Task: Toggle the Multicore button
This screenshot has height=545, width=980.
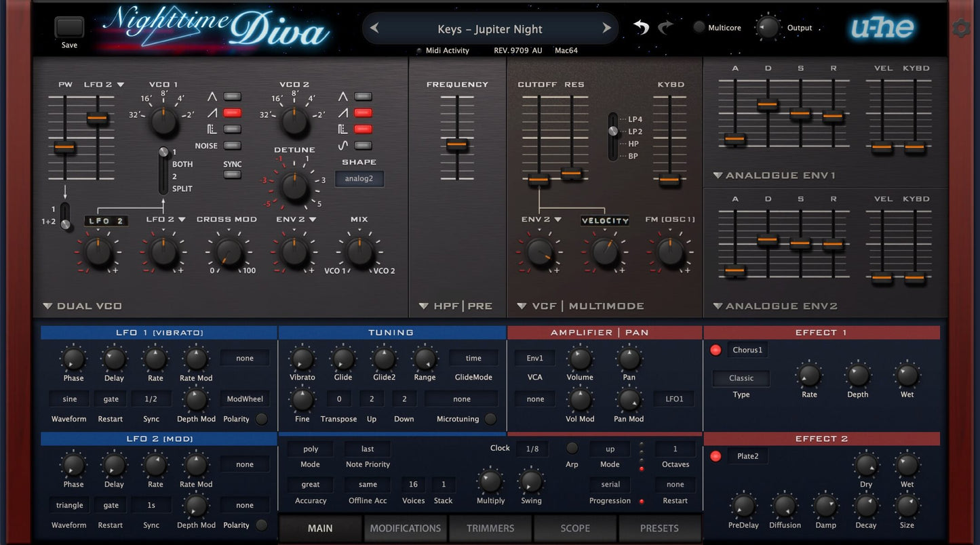Action: tap(699, 28)
